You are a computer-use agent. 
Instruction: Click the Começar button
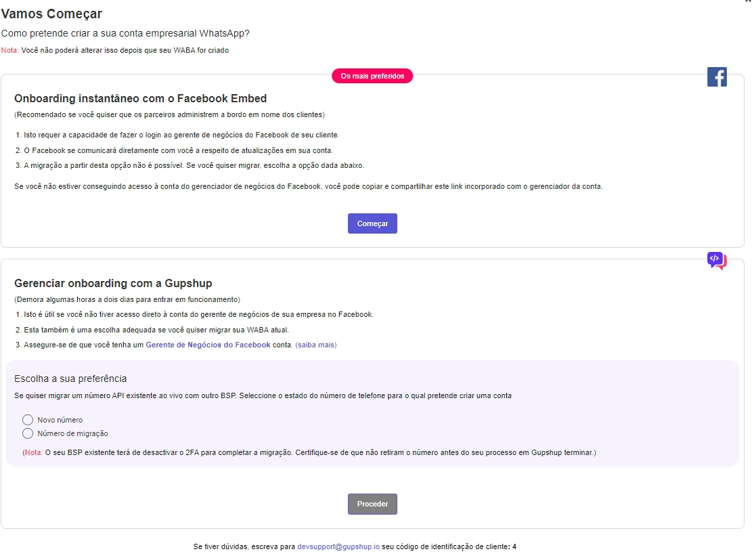tap(372, 223)
